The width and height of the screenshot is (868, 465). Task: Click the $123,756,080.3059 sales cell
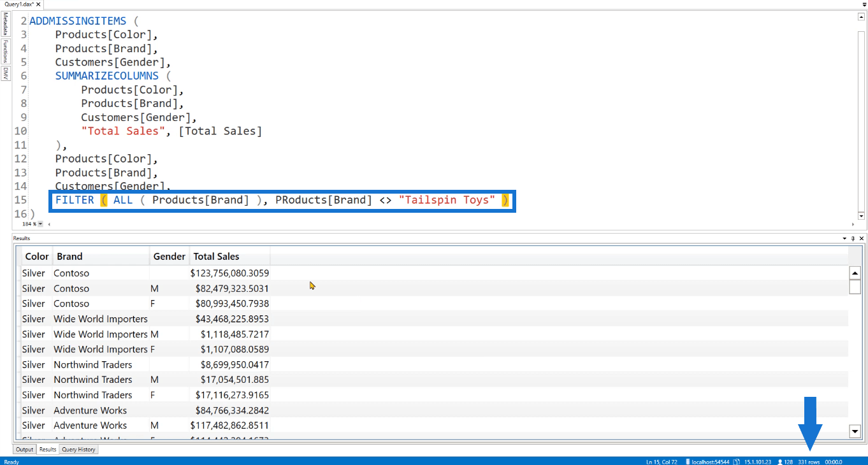pyautogui.click(x=229, y=273)
